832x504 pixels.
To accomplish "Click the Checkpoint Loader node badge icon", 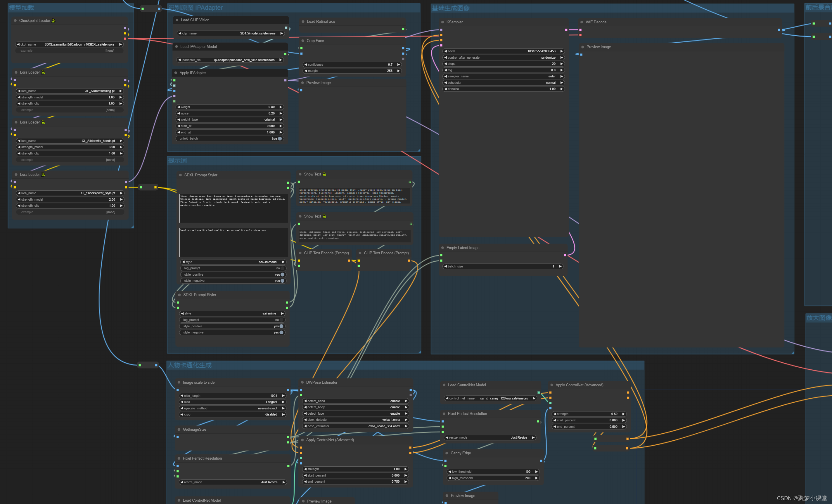I will click(53, 21).
